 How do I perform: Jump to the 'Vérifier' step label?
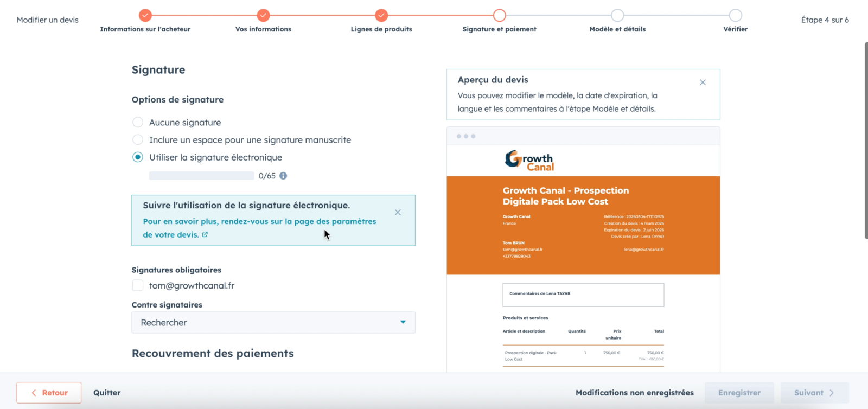(736, 29)
